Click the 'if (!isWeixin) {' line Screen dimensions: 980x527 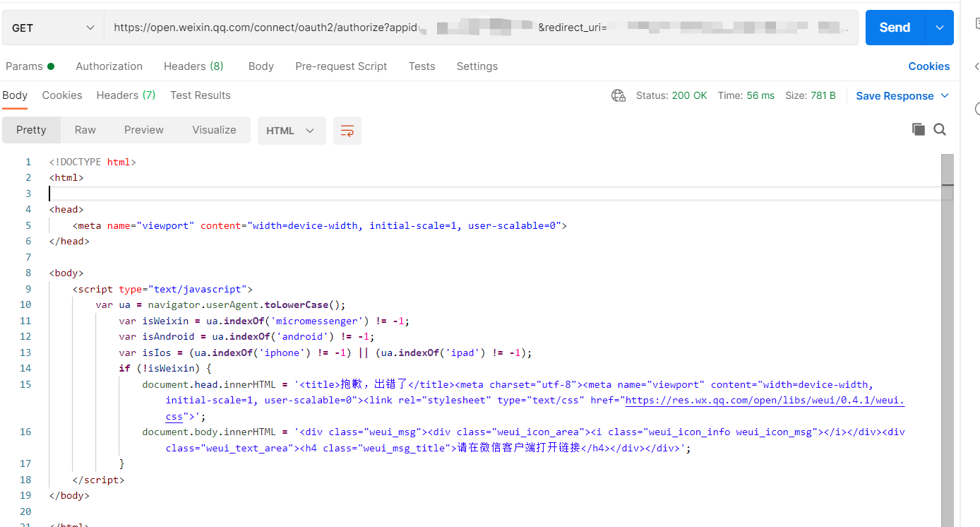[165, 368]
